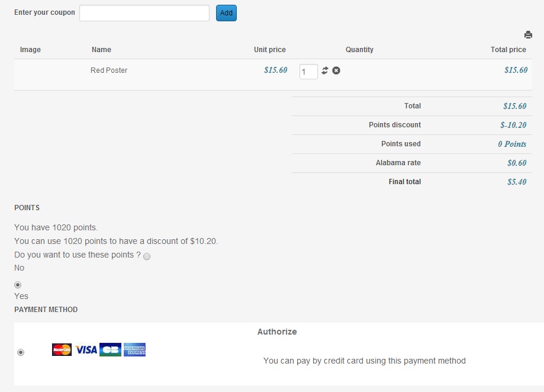The height and width of the screenshot is (392, 544).
Task: Click the Final total label
Action: (x=404, y=182)
